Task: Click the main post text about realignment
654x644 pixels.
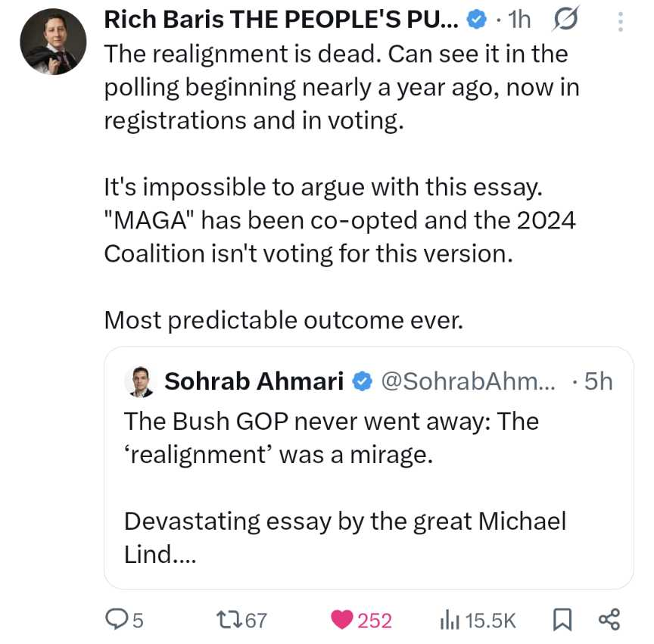Action: point(341,87)
